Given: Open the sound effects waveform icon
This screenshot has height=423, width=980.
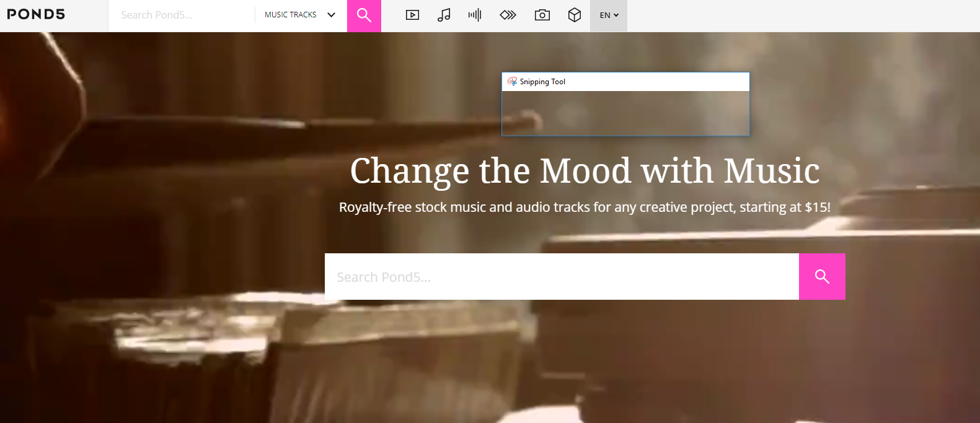Looking at the screenshot, I should point(475,15).
